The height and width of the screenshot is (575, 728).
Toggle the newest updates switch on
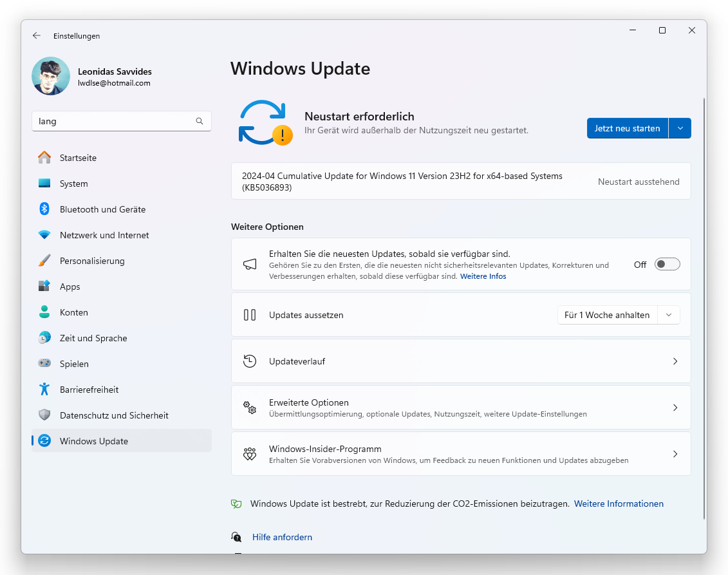[x=667, y=264]
